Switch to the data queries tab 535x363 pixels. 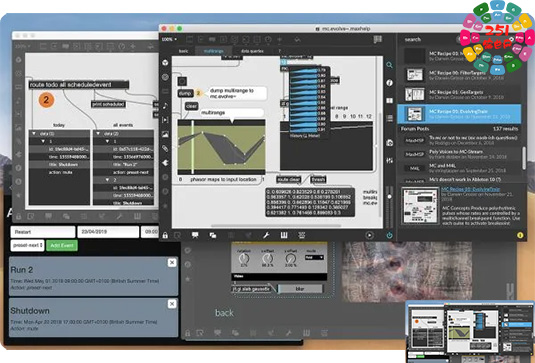(252, 51)
